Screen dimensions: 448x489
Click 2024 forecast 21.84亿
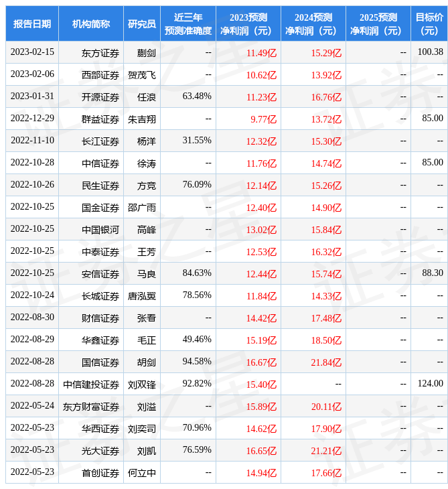(x=326, y=362)
